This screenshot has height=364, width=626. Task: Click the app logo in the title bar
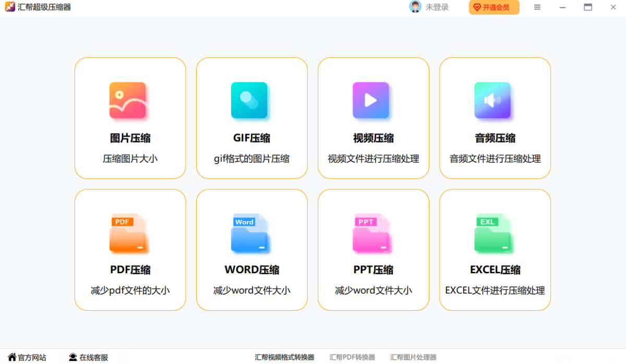[x=10, y=7]
